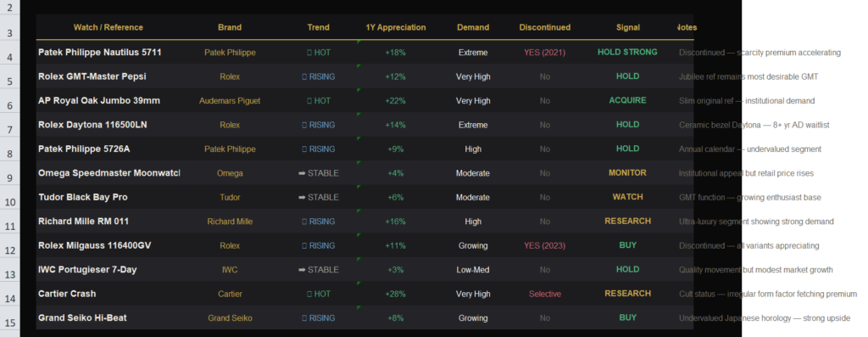
Task: Click the ACQUIRE signal cell
Action: click(x=628, y=100)
